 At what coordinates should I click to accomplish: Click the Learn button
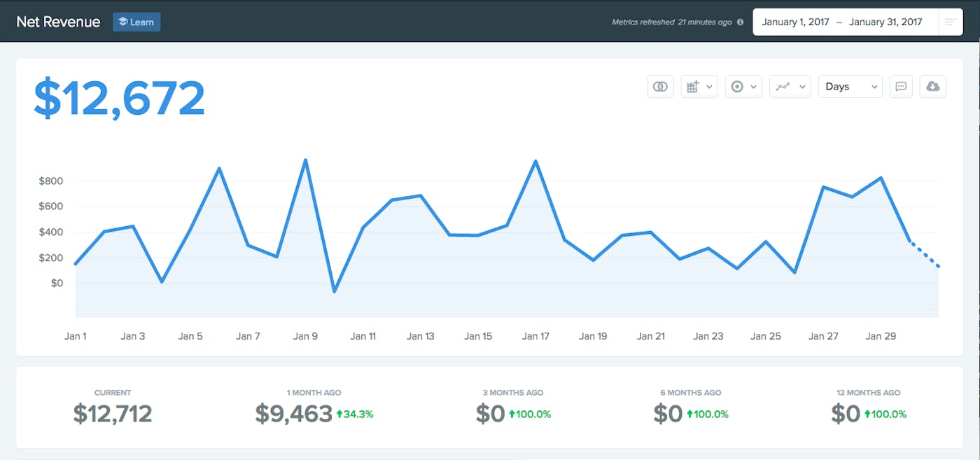[136, 22]
